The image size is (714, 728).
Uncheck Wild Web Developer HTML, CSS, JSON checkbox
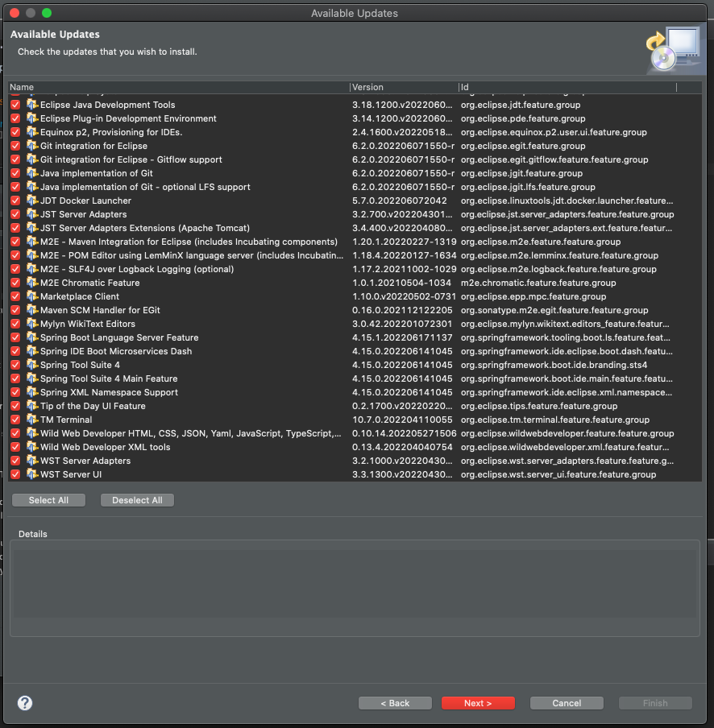[x=15, y=433]
